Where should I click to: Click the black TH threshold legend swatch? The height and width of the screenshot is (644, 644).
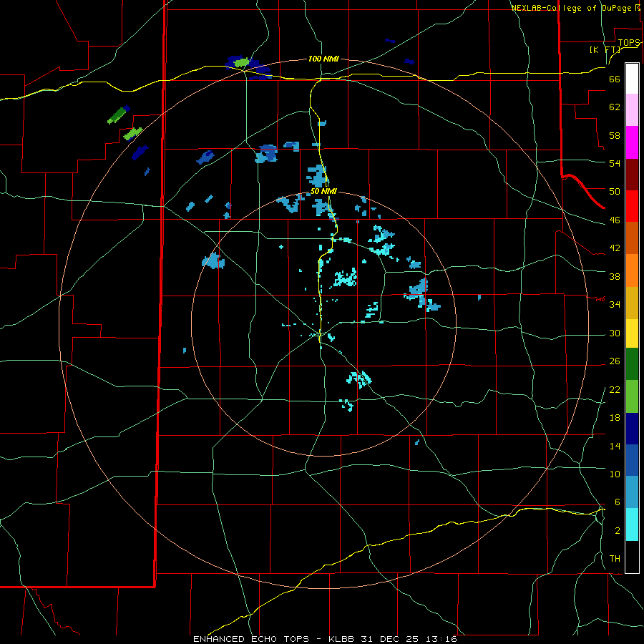(632, 557)
